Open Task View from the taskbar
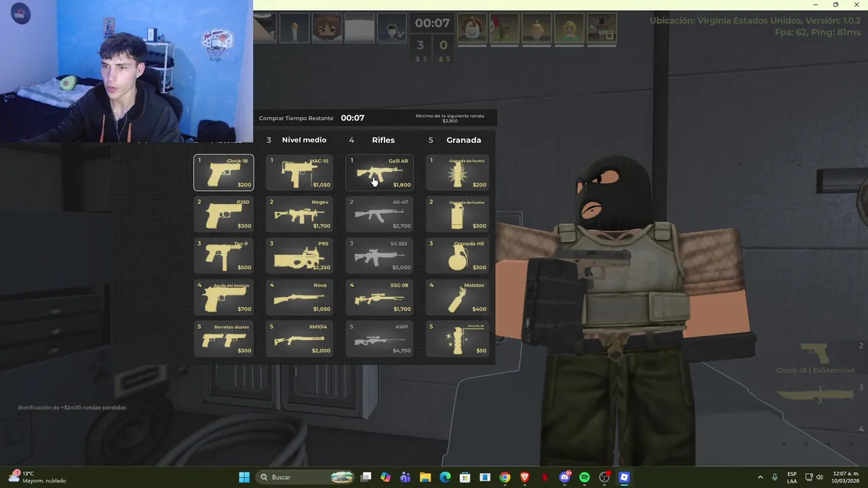Screen dimensions: 868x488 coord(366,477)
